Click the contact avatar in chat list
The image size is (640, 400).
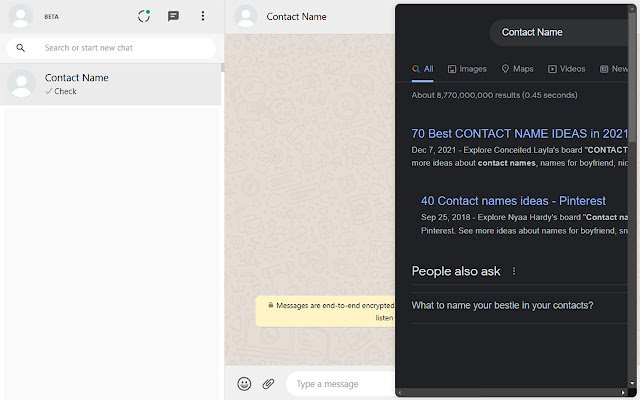point(21,84)
